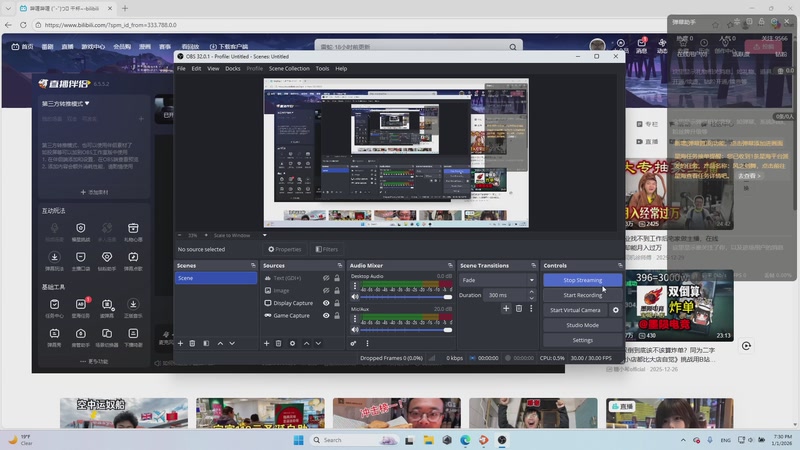
Task: Add a new scene transition
Action: tap(506, 309)
